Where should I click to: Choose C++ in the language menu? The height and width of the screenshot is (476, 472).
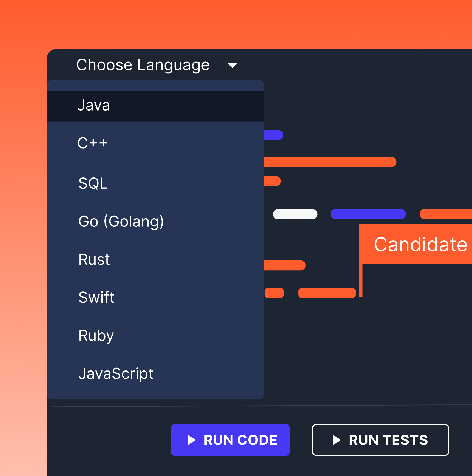[92, 143]
